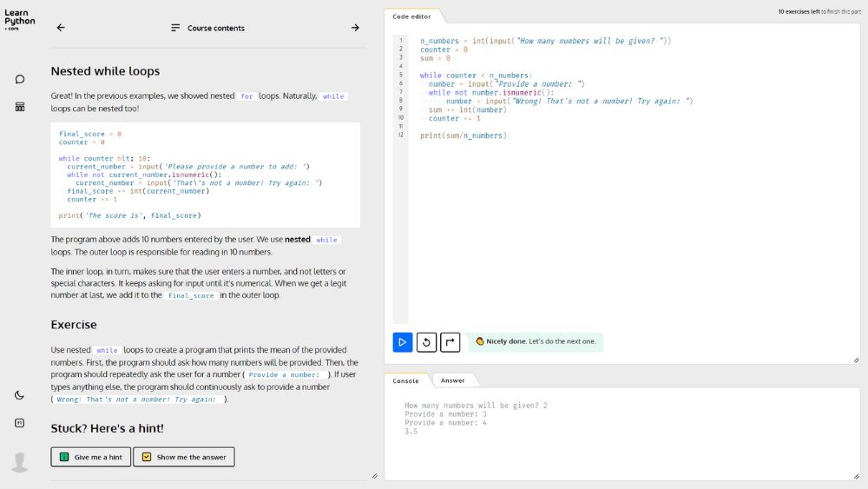This screenshot has width=868, height=489.
Task: Click Show me the answer button
Action: pyautogui.click(x=184, y=457)
